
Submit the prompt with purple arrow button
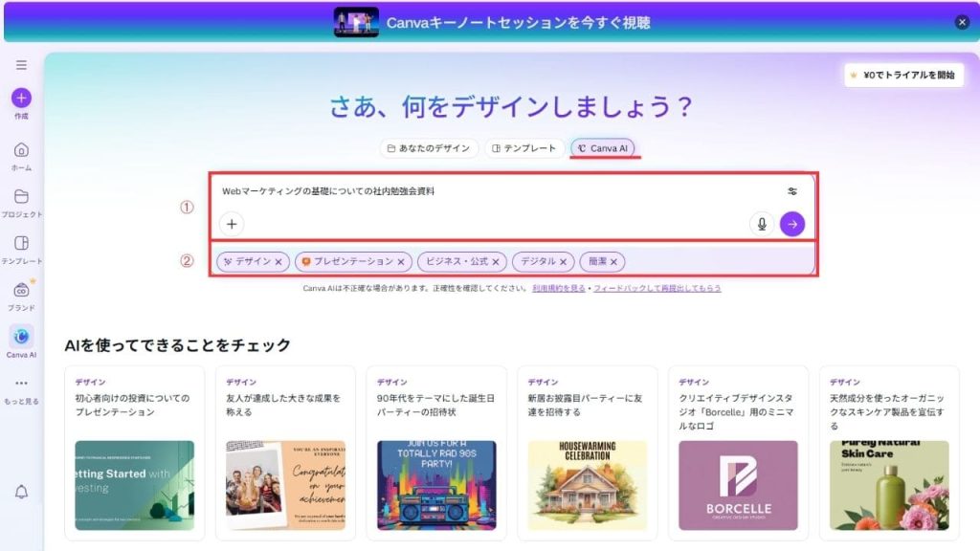[x=792, y=224]
